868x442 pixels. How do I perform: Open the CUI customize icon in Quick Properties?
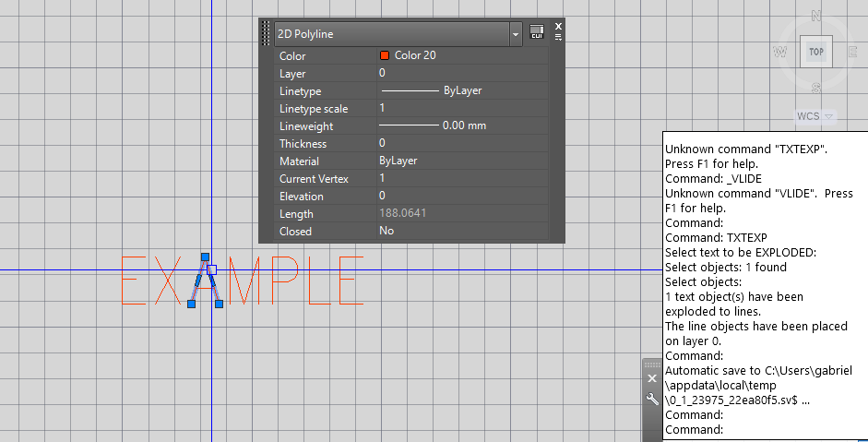pos(537,32)
